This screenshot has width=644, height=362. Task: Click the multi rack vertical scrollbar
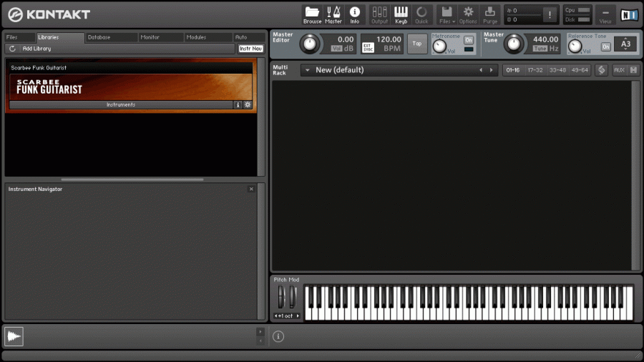[636, 175]
